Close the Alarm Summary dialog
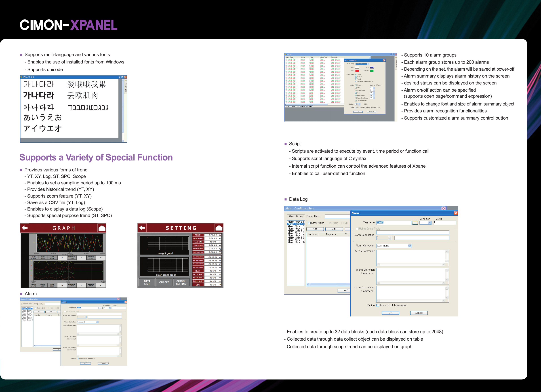This screenshot has width=541, height=392. click(x=384, y=60)
